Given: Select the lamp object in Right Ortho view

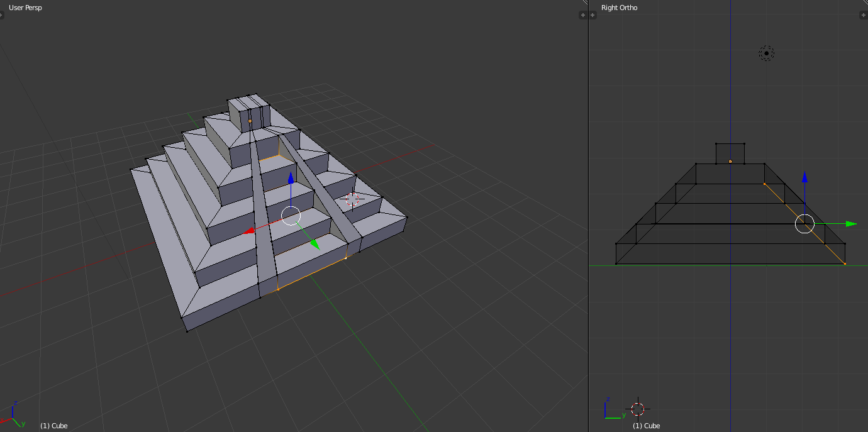Looking at the screenshot, I should coord(766,53).
